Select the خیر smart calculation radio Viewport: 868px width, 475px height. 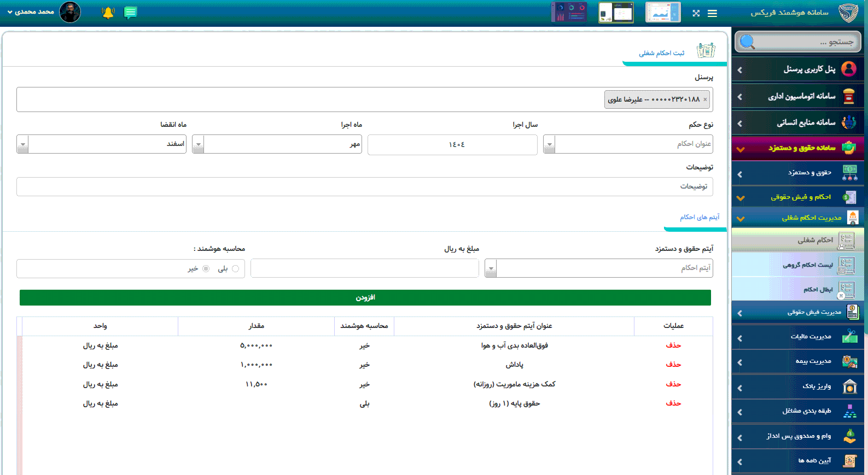206,268
